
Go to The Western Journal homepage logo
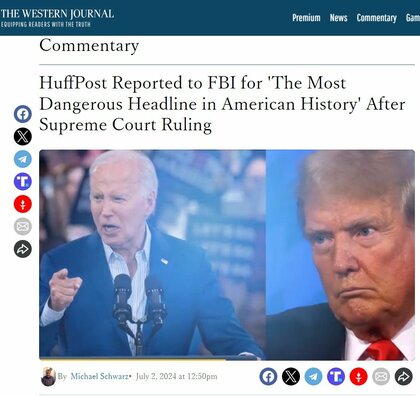(57, 17)
